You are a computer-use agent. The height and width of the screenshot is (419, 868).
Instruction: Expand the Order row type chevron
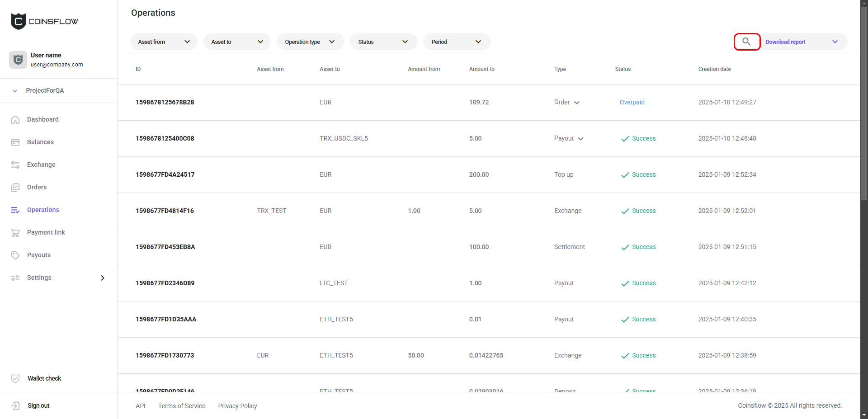pos(577,103)
